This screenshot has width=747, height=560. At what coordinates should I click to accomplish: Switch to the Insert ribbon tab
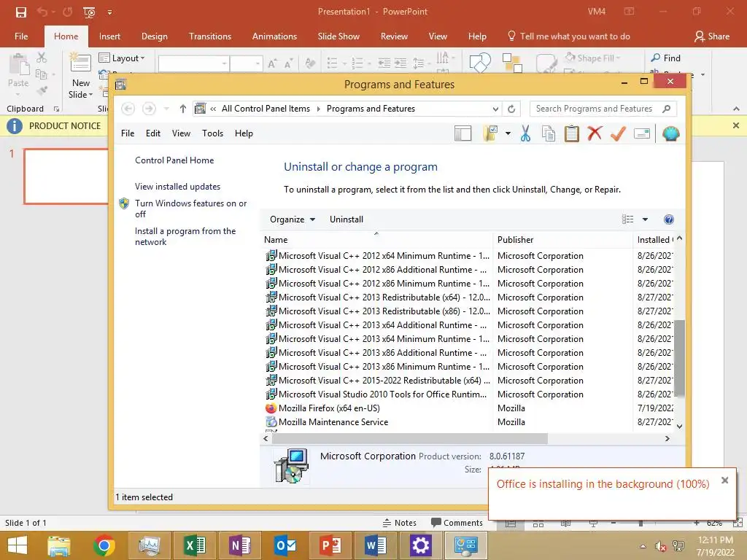[109, 36]
